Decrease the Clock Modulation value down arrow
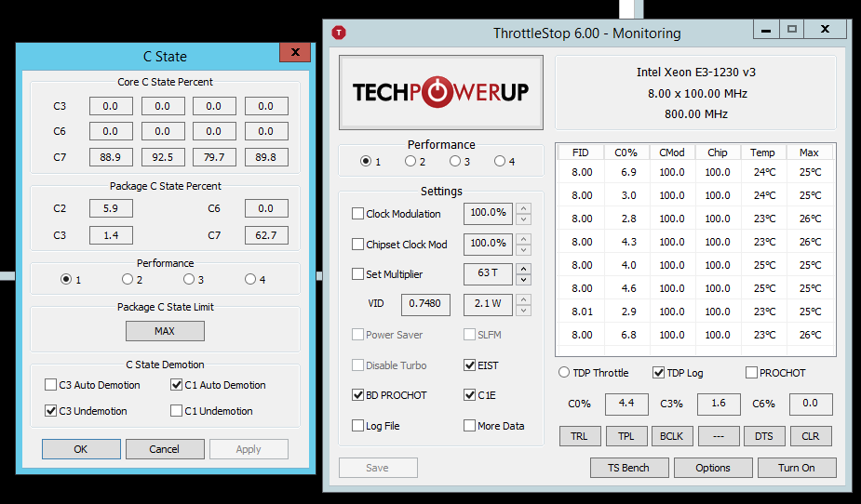Viewport: 861px width, 504px height. (x=524, y=219)
